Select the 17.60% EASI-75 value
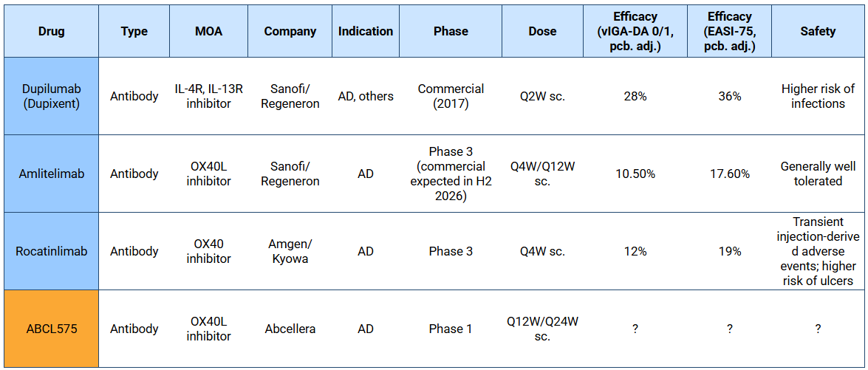 click(729, 174)
